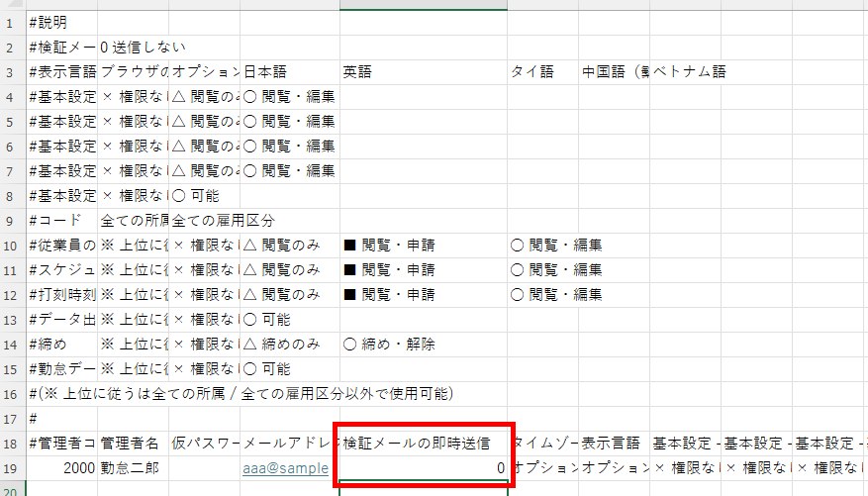The height and width of the screenshot is (496, 868).
Task: Select the row 19 header number
Action: coord(12,467)
